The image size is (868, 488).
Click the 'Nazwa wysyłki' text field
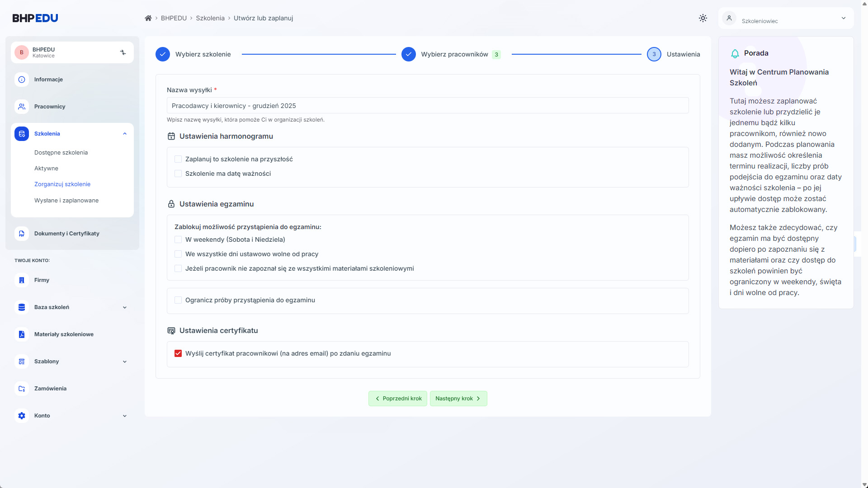[x=427, y=106]
